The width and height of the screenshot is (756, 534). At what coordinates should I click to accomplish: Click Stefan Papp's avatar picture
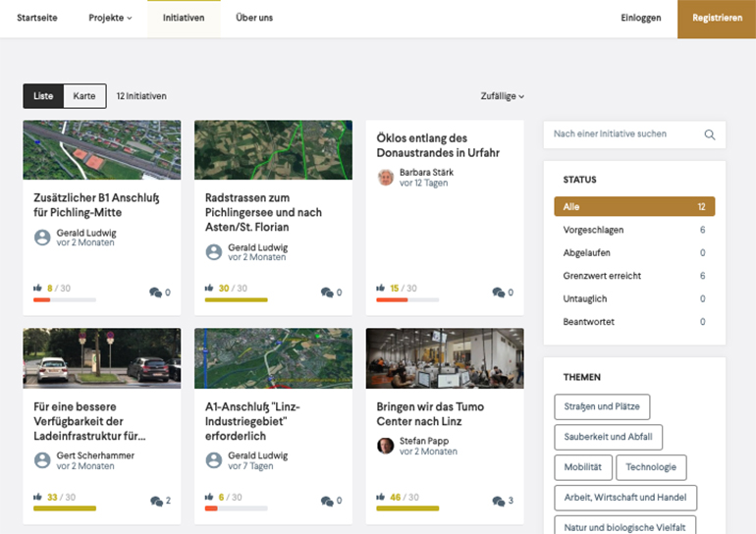click(386, 446)
